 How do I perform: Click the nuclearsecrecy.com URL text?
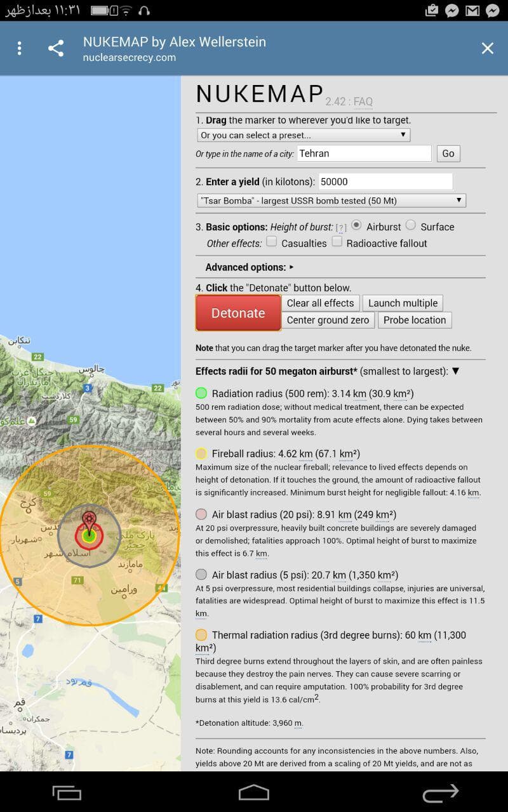pyautogui.click(x=130, y=58)
